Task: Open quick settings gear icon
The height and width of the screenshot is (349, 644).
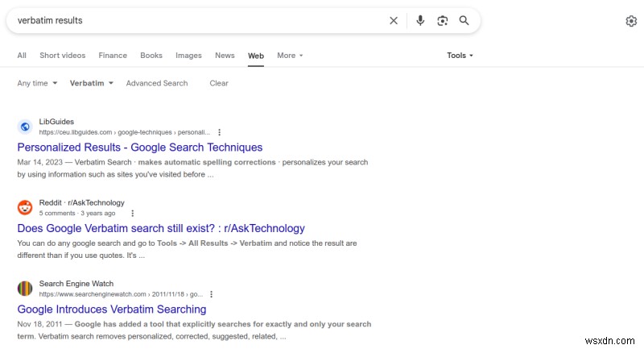Action: (x=631, y=21)
